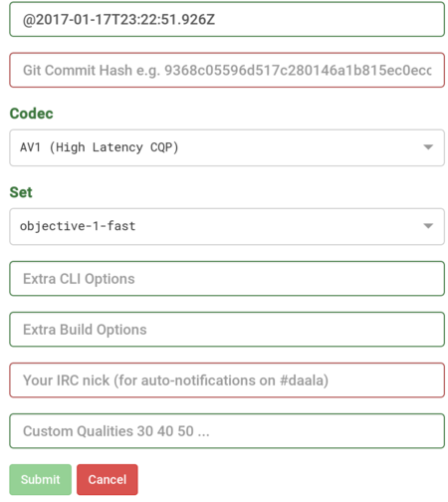
Task: Click the 'AV1' text in Codec selector
Action: coord(30,147)
